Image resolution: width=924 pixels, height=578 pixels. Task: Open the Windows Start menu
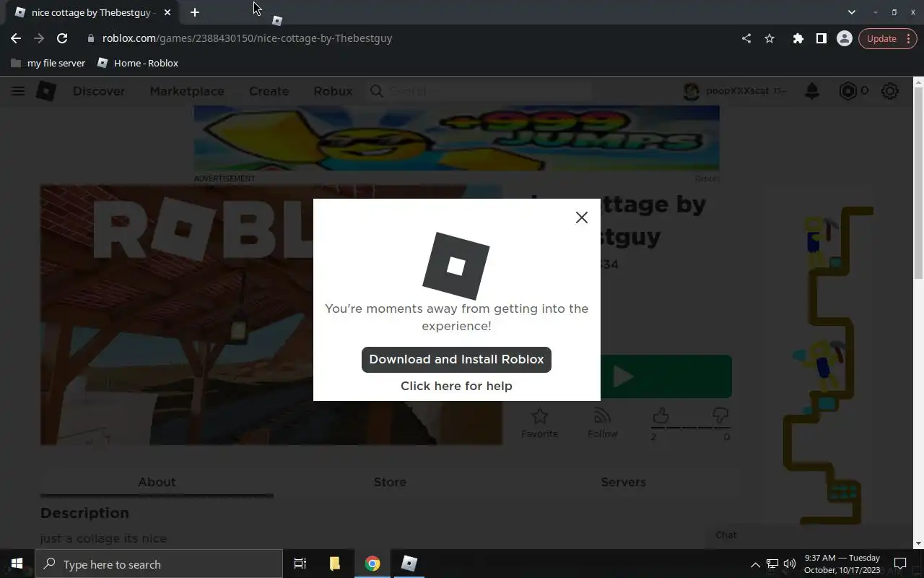17,564
